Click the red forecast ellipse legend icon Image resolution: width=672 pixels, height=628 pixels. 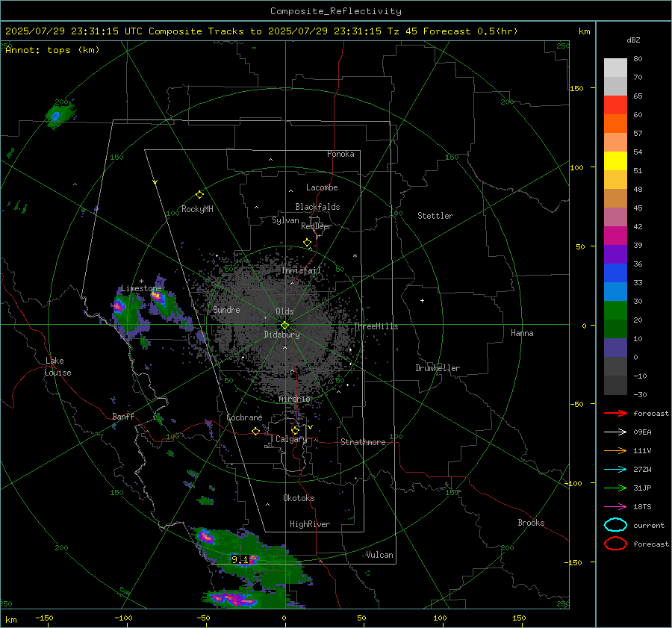[x=615, y=544]
